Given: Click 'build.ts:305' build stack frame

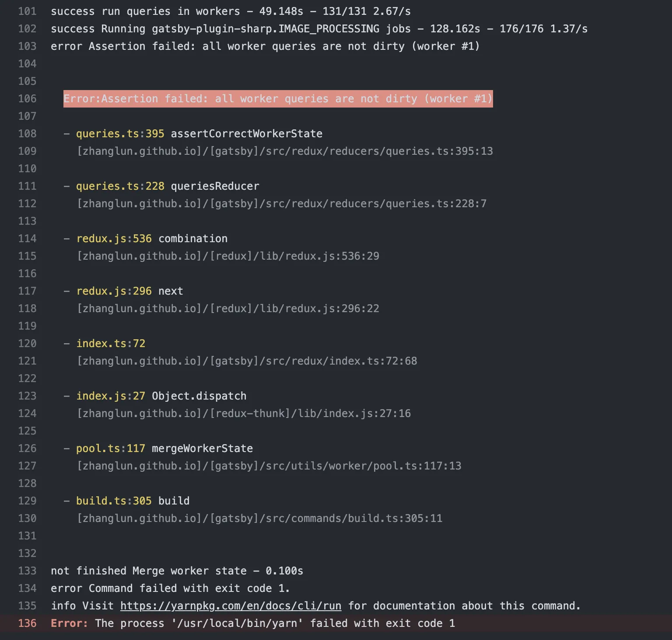Looking at the screenshot, I should 114,501.
